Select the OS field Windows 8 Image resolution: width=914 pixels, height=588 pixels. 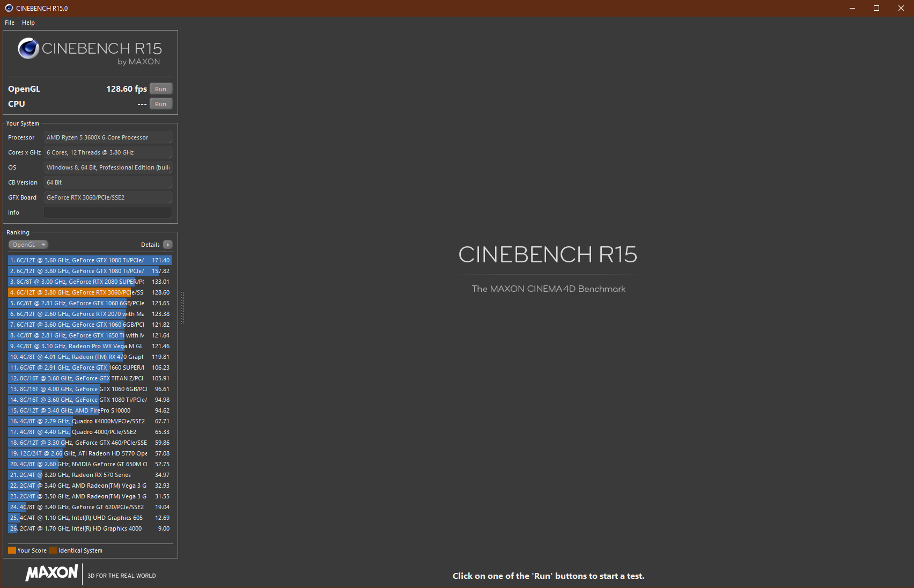pos(108,167)
